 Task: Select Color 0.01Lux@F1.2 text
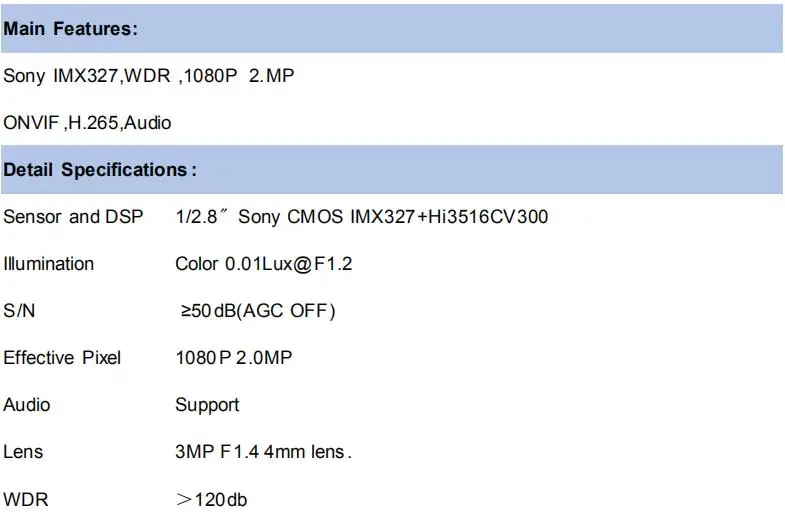point(263,264)
